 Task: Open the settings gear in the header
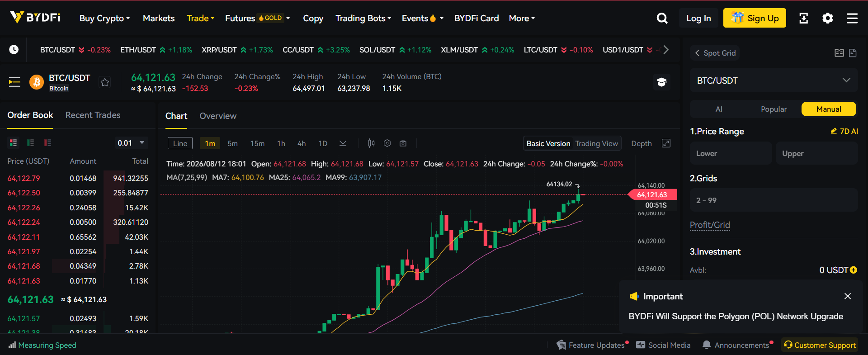coord(828,18)
